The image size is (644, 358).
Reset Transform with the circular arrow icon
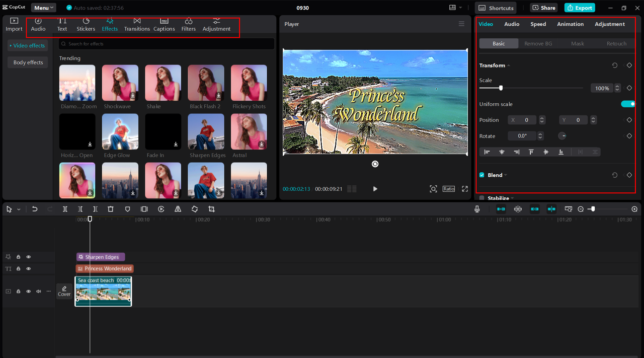[x=615, y=65]
